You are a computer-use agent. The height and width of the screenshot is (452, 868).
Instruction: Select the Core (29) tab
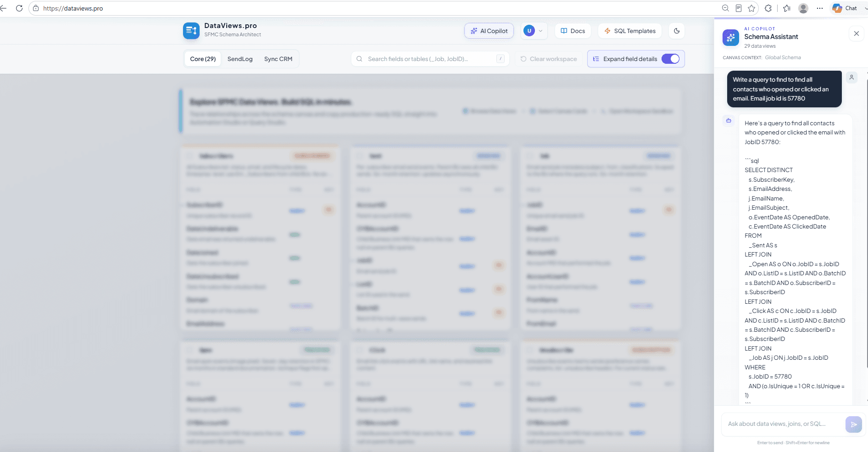click(203, 59)
